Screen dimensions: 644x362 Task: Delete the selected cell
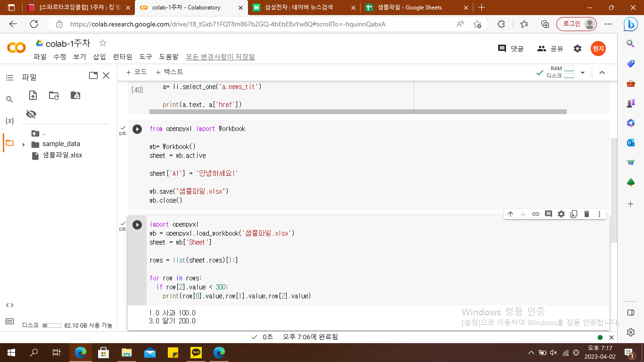[x=586, y=214]
